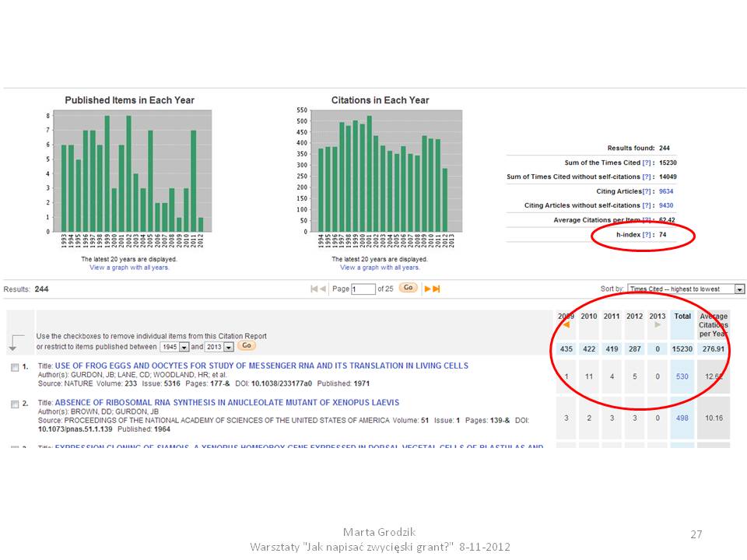Go to next page orange arrow
This screenshot has height=560, width=747.
427,289
